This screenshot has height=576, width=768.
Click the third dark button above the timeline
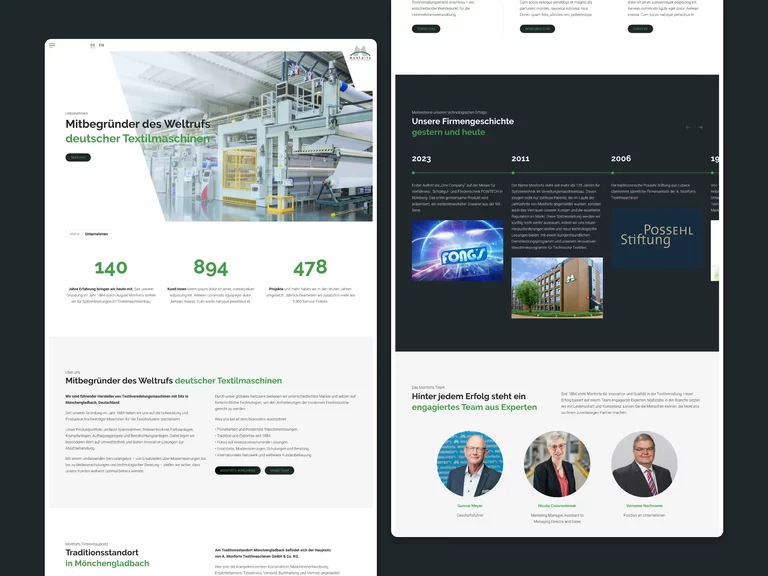coord(640,29)
